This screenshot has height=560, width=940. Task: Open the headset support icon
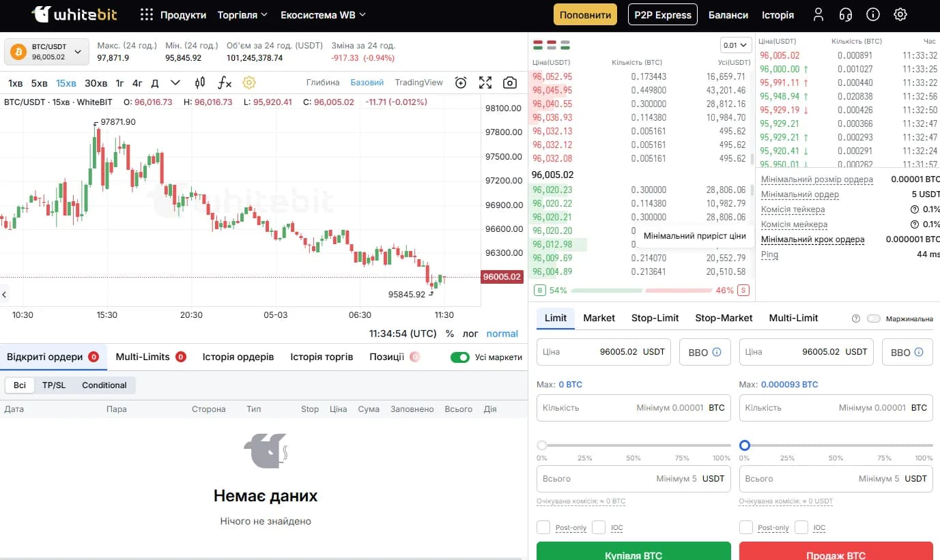(x=846, y=14)
